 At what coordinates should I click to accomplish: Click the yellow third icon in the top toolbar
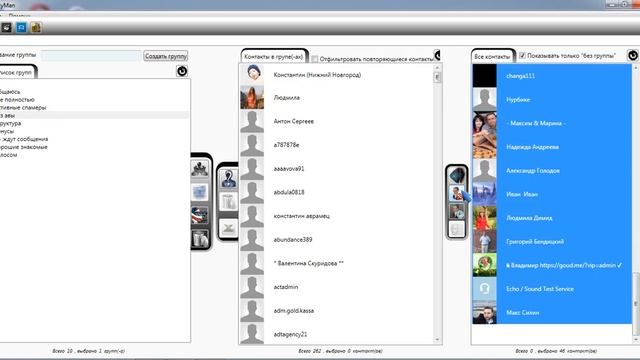36,27
